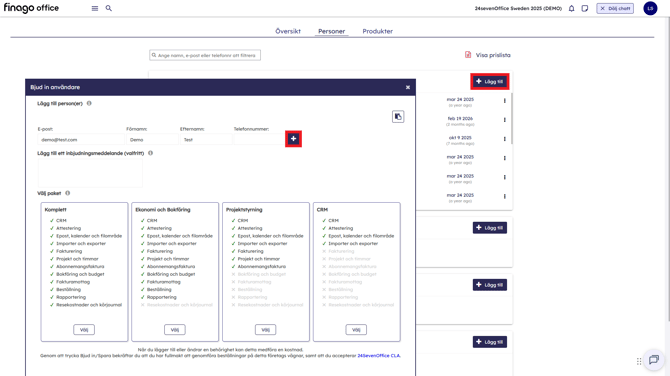Viewport: 670px width, 376px height.
Task: Click the Bjud in användare dialog title
Action: tap(55, 87)
